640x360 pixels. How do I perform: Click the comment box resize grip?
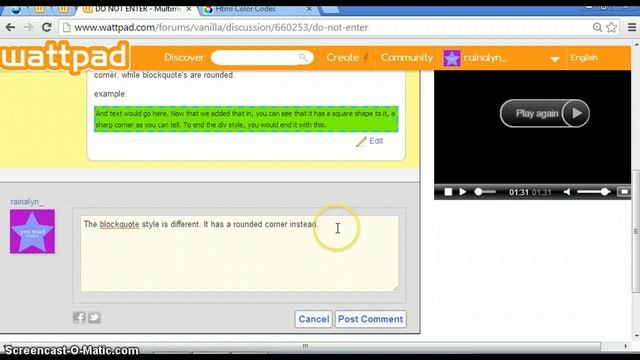[x=396, y=289]
